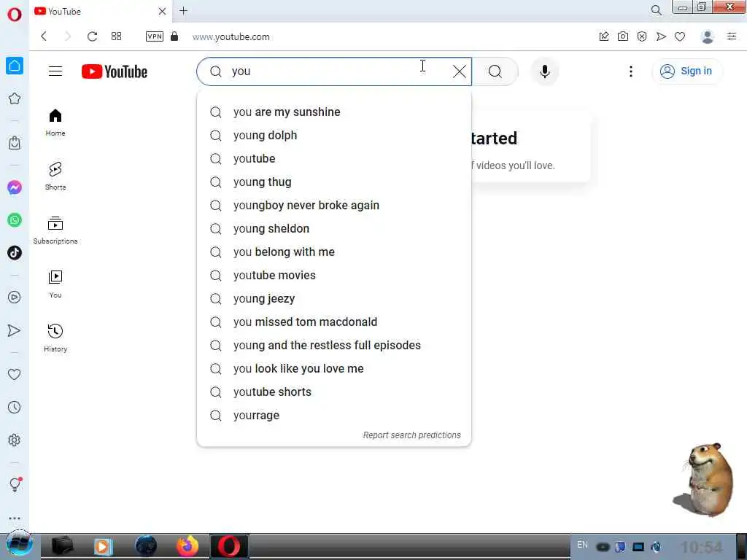Select the YouTube browser tab
This screenshot has height=560, width=747.
[101, 11]
